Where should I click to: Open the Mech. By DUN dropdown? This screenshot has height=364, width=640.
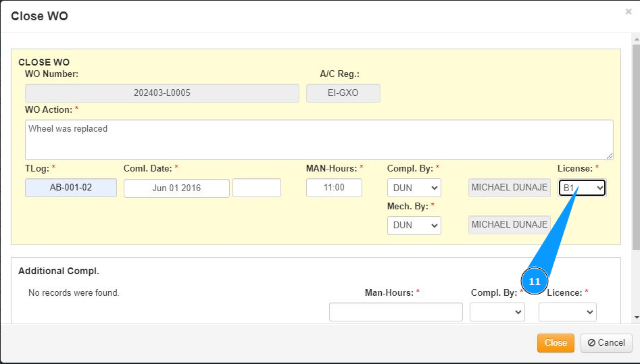414,226
